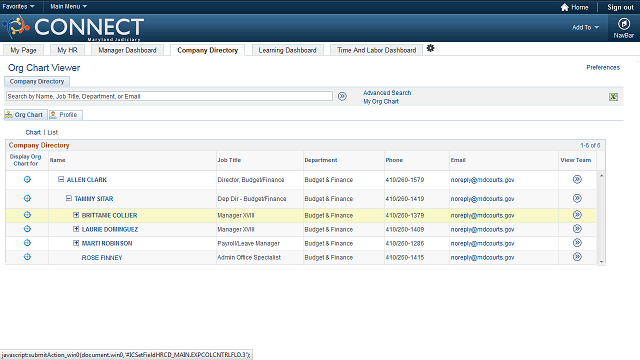View team of Brittanie Collier
The image size is (640, 360).
[577, 215]
